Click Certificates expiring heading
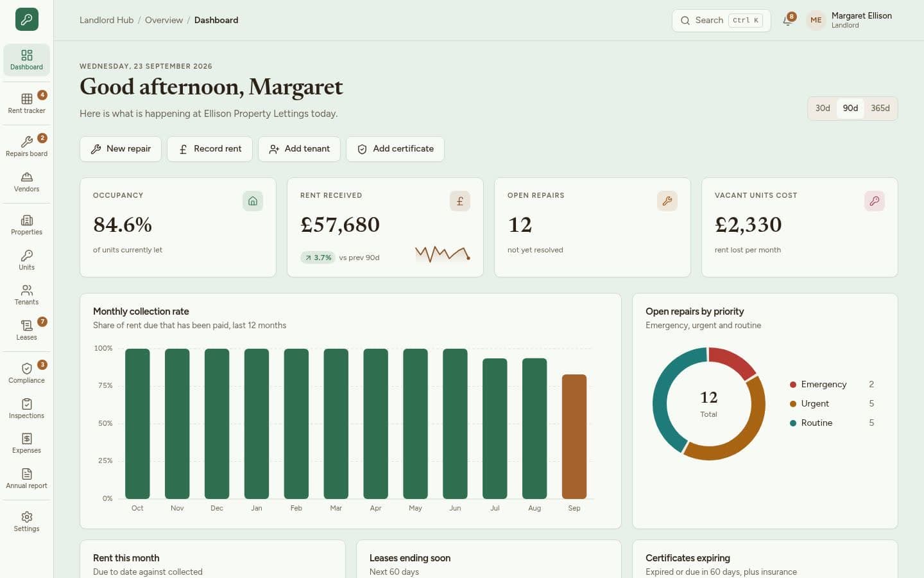The width and height of the screenshot is (924, 578). click(688, 558)
